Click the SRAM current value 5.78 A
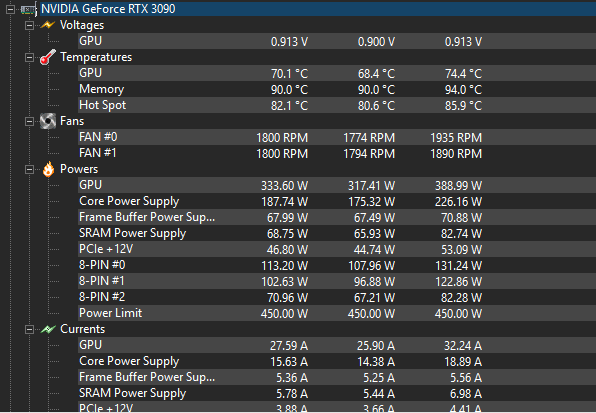Viewport: 596px width, 413px height. [x=292, y=394]
